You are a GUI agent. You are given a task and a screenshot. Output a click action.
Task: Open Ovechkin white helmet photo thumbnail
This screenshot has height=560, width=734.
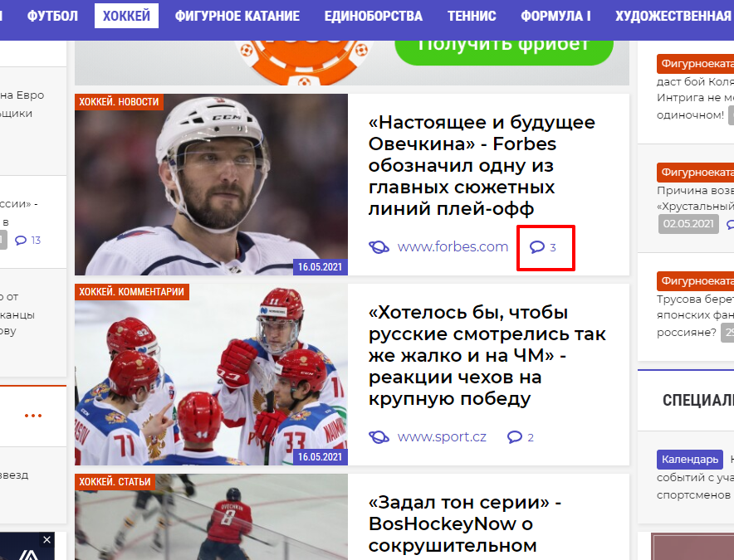click(x=211, y=184)
